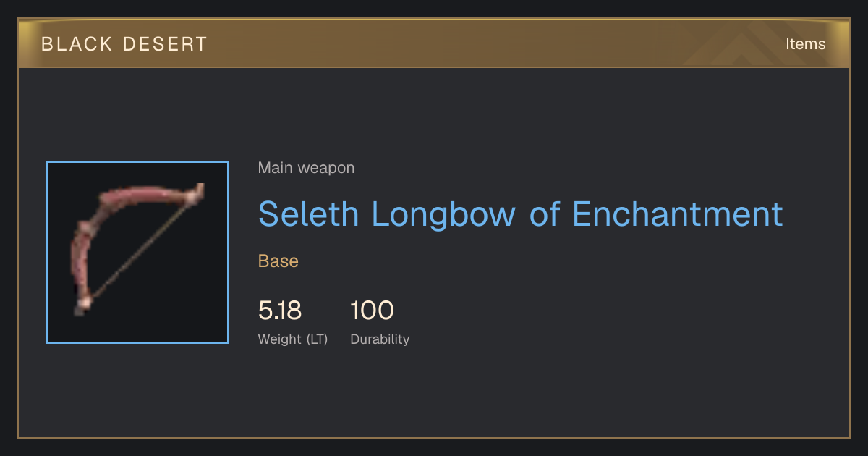The image size is (868, 456).
Task: Click the bowstring in the item image
Action: click(x=142, y=250)
